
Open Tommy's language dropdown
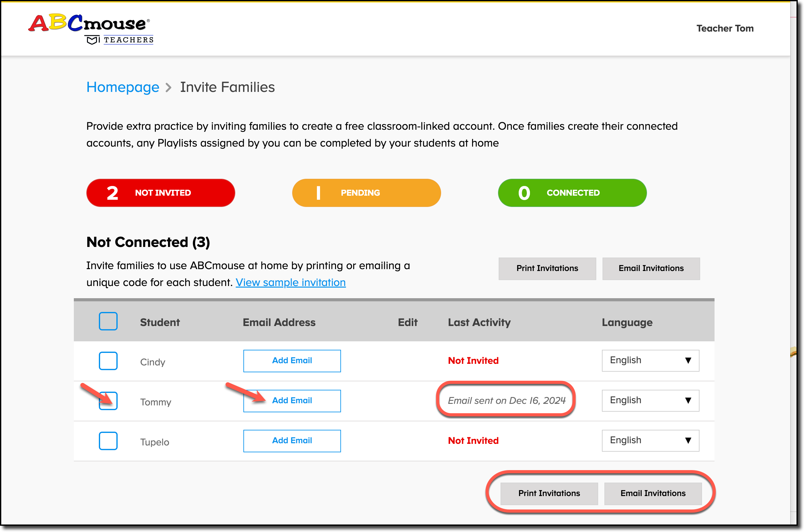pyautogui.click(x=650, y=400)
